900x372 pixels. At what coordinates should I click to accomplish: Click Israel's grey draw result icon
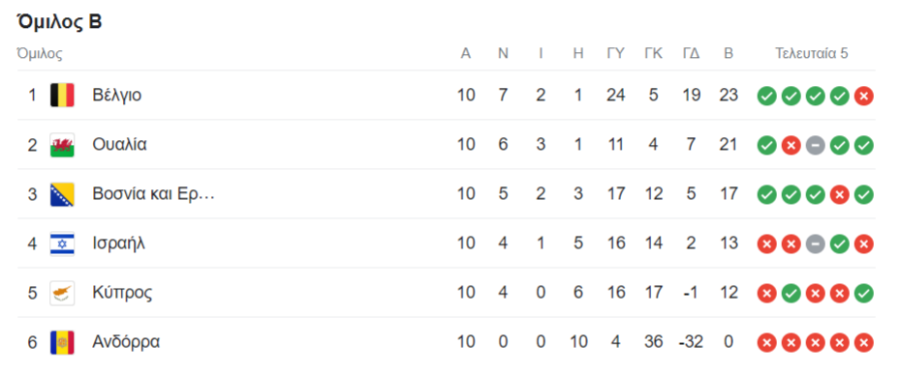(x=815, y=244)
